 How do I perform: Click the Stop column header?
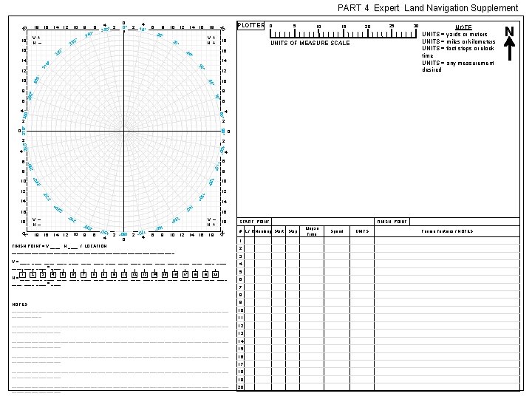pyautogui.click(x=293, y=231)
